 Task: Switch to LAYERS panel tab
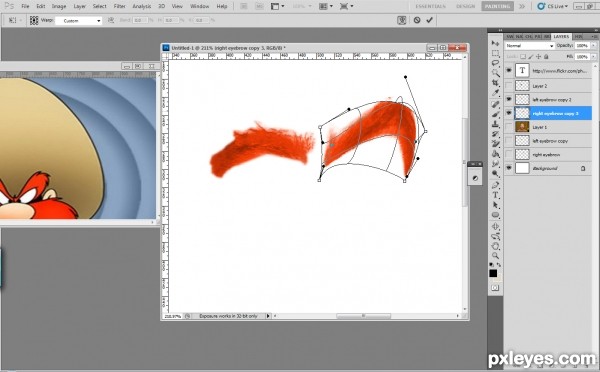[x=561, y=36]
